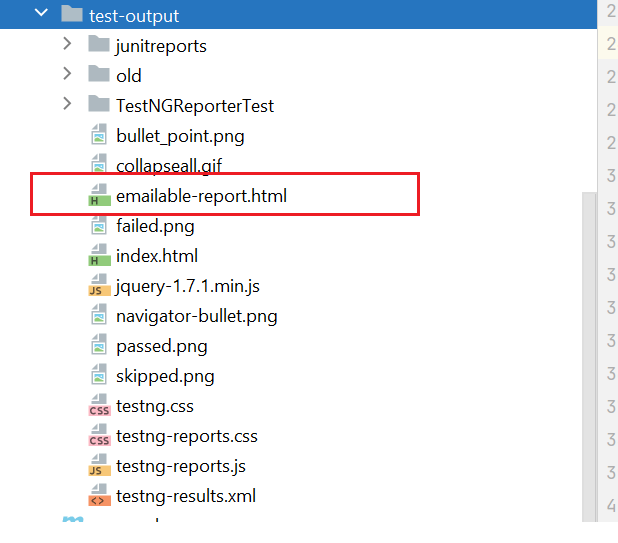
Task: Click the jquery-1.7.1.min.js JS file icon
Action: pos(99,285)
